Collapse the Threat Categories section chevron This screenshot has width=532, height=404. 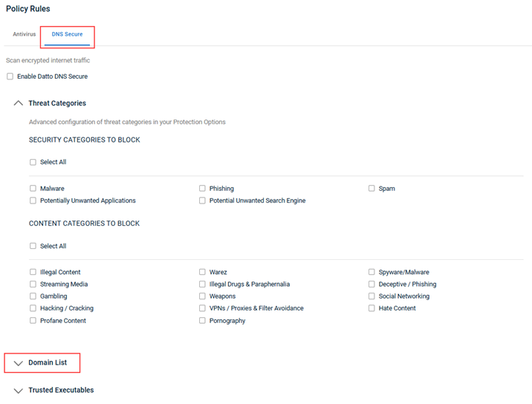point(19,103)
